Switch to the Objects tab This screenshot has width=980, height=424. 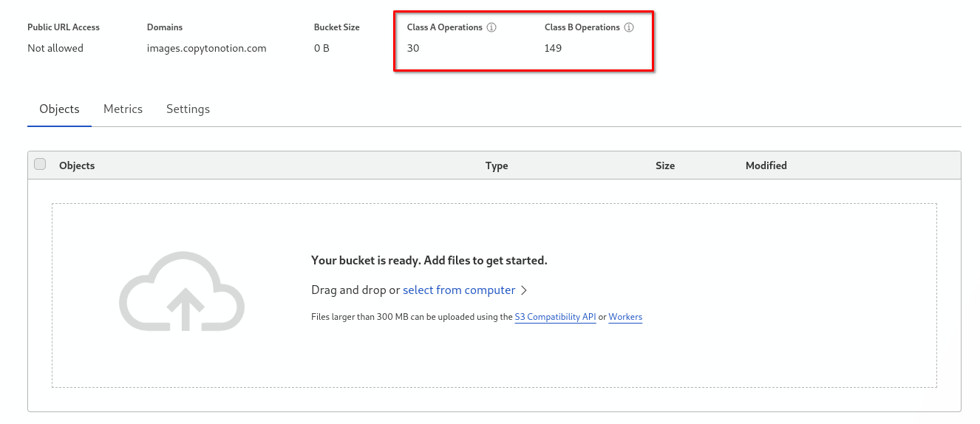[x=59, y=109]
